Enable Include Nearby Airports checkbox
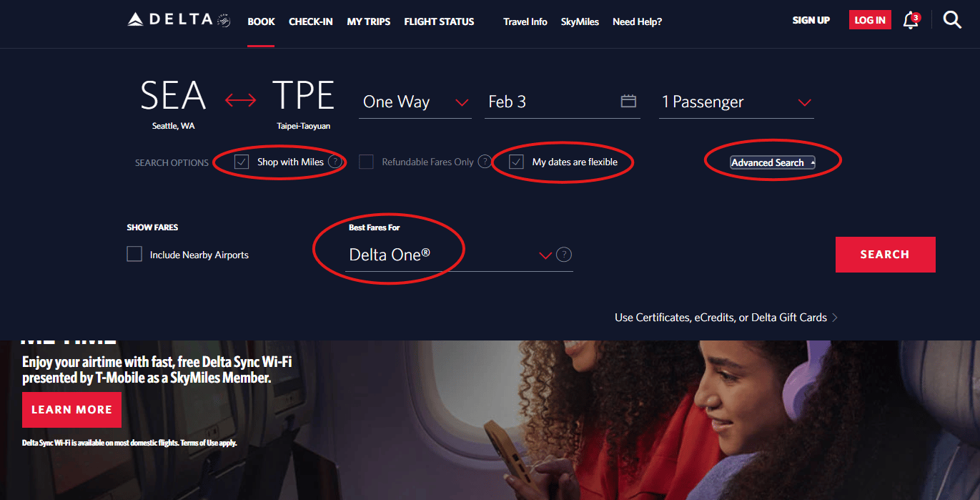This screenshot has height=500, width=980. (x=134, y=254)
